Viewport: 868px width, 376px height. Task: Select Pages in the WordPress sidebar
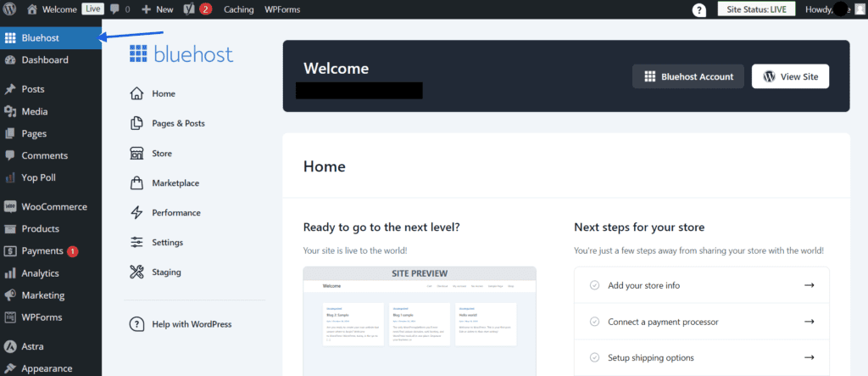coord(34,133)
